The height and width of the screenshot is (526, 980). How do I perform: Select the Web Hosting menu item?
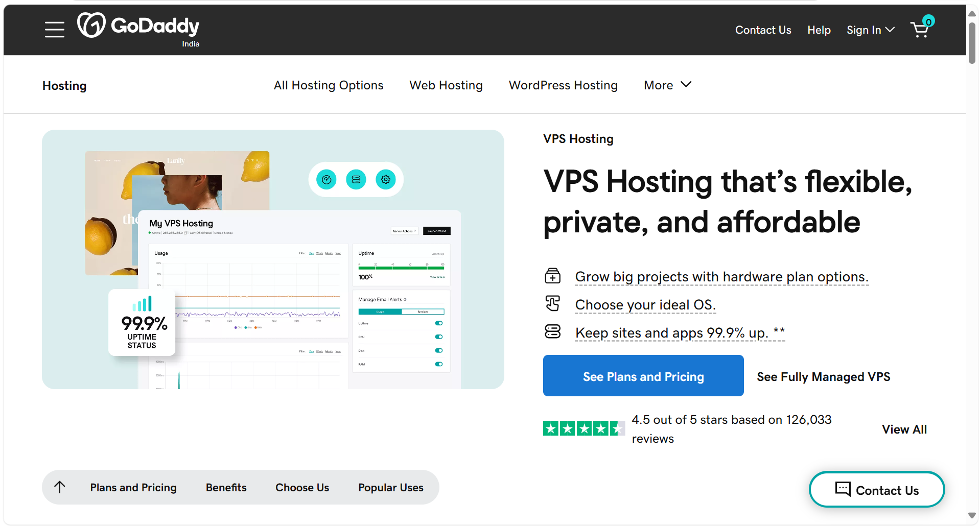coord(446,85)
